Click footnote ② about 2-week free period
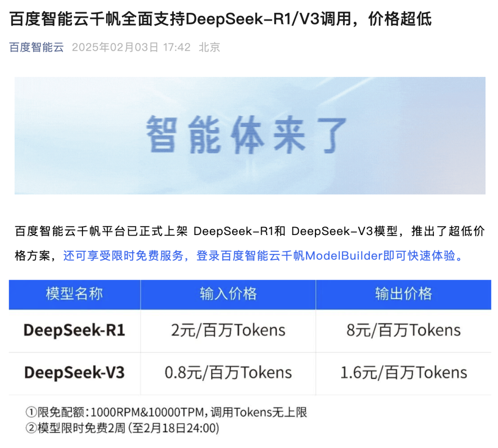The height and width of the screenshot is (448, 498). click(122, 428)
